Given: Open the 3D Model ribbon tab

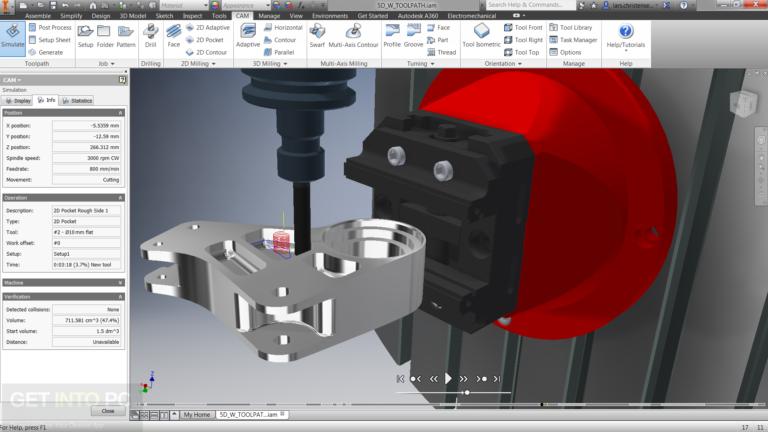Looking at the screenshot, I should pos(133,16).
